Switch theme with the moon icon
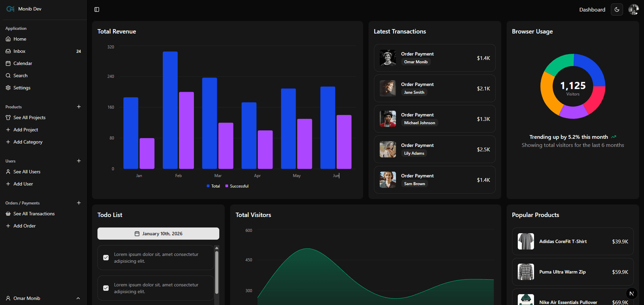Screen dimensions: 644x305 (x=617, y=9)
